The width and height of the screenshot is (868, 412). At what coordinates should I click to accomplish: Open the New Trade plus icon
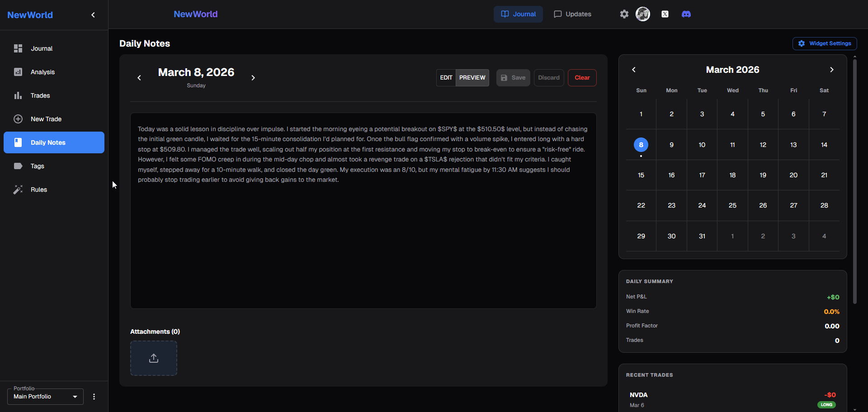(18, 119)
